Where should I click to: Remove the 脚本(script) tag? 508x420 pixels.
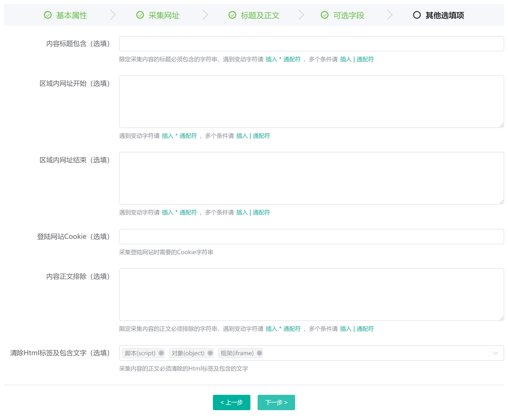[161, 353]
